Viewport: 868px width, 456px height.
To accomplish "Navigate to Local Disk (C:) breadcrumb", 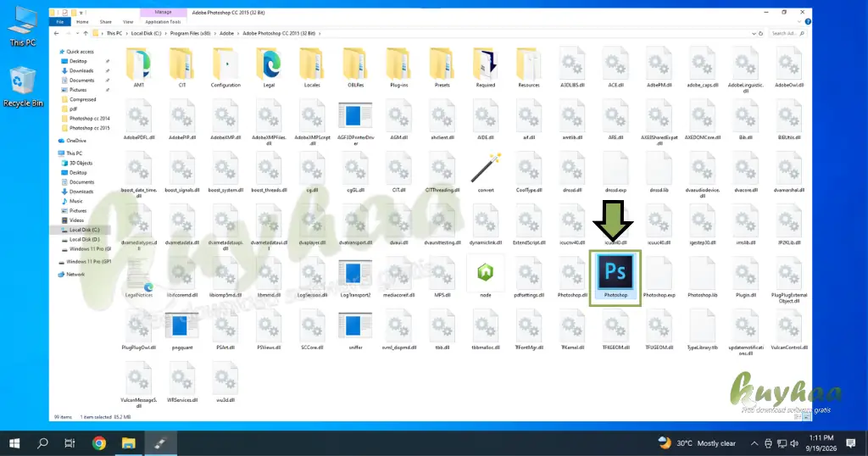I will (x=146, y=33).
